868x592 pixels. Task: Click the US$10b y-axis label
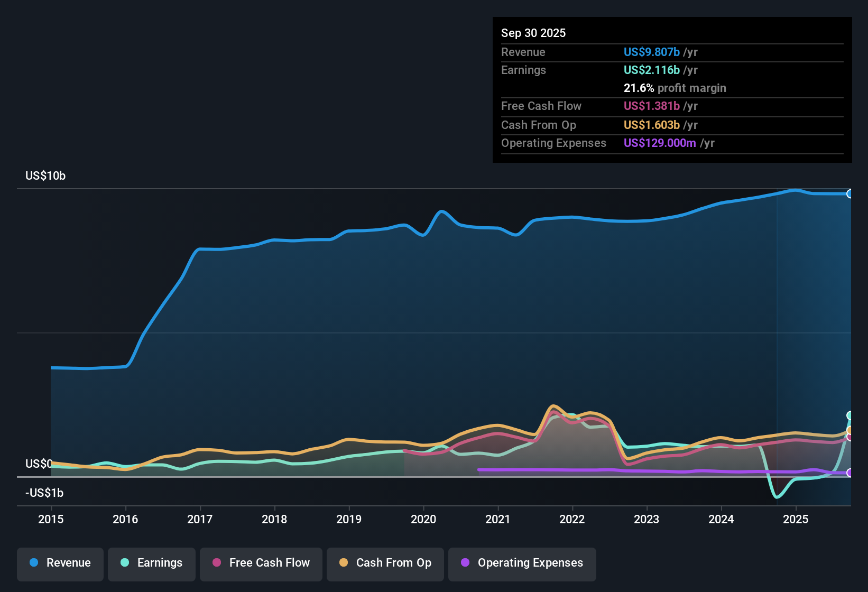coord(45,176)
